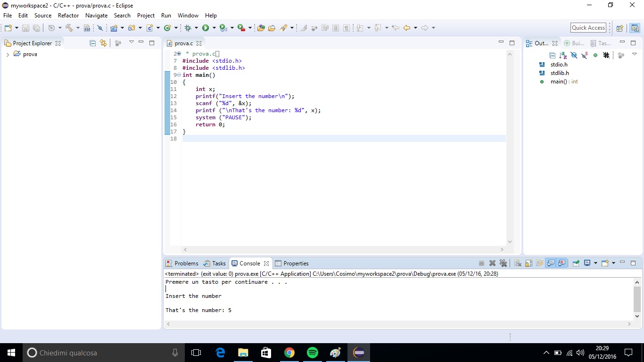
Task: Toggle Link with Editor in Project Explorer
Action: [x=103, y=43]
